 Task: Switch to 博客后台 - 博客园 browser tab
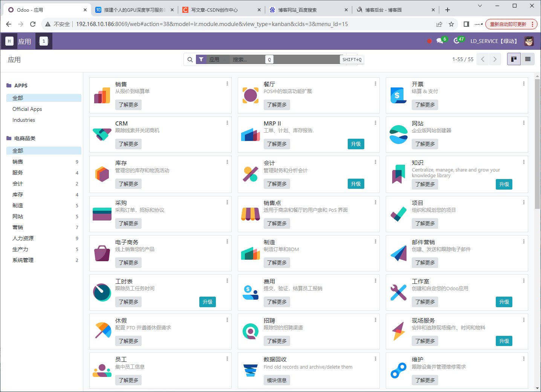[396, 10]
